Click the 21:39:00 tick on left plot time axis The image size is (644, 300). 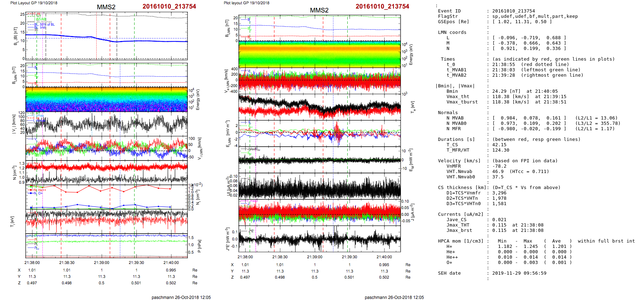click(x=102, y=263)
